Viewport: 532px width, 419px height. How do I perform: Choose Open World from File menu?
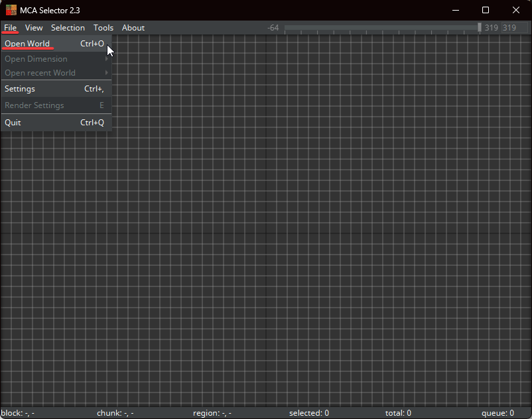56,44
